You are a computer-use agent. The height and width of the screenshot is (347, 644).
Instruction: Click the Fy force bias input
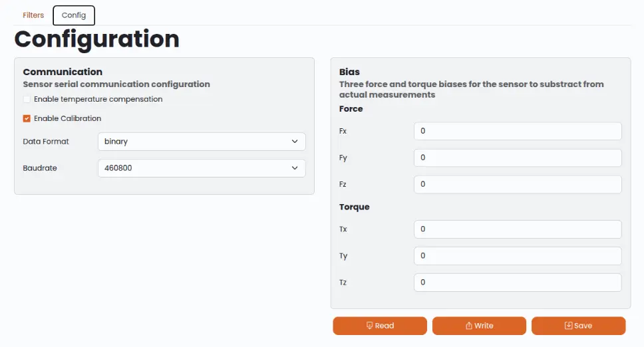pos(518,158)
